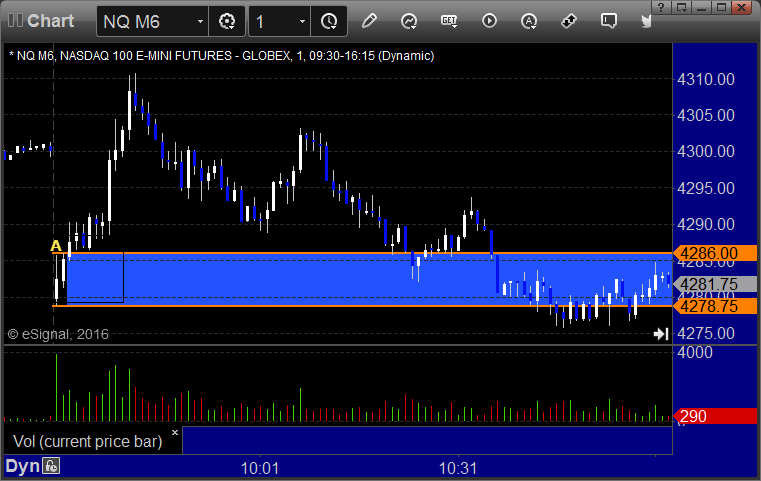Open the chat bubble message icon
The width and height of the screenshot is (761, 481).
coord(609,21)
